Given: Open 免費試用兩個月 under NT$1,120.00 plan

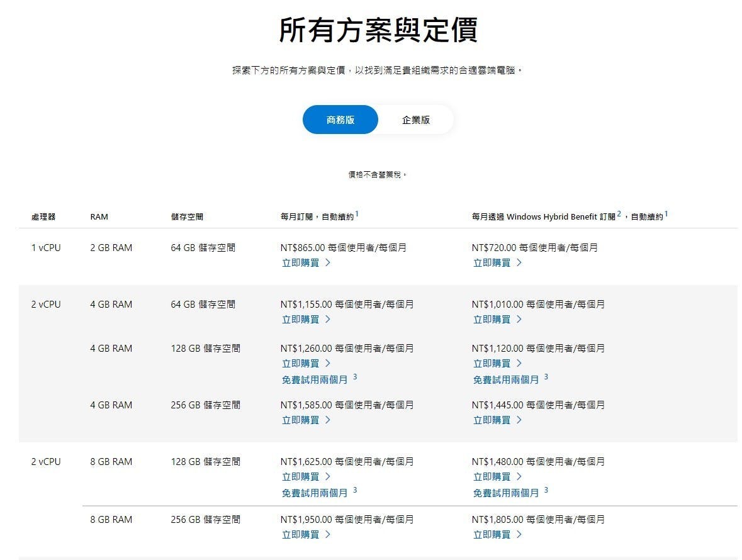Looking at the screenshot, I should coord(506,380).
